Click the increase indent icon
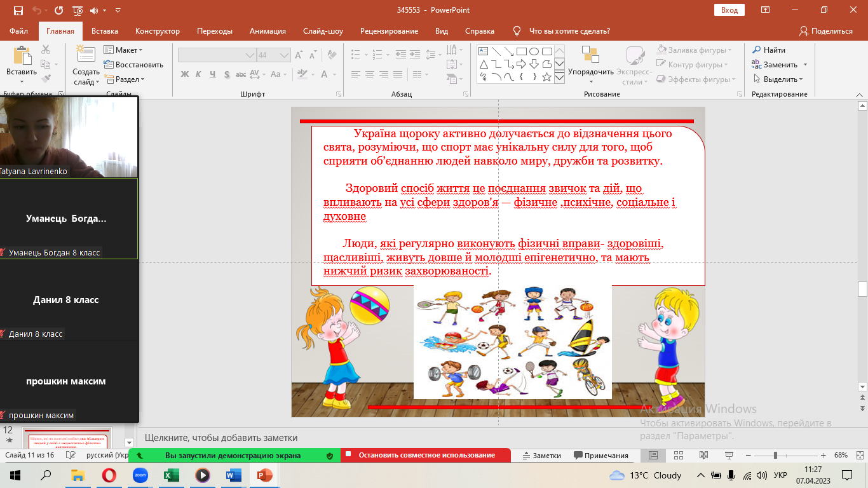 tap(414, 55)
